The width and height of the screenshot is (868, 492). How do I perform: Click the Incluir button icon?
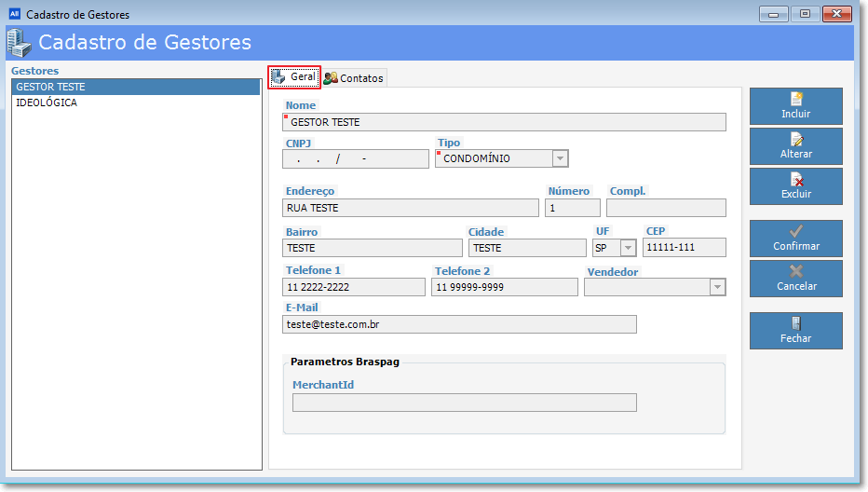796,99
